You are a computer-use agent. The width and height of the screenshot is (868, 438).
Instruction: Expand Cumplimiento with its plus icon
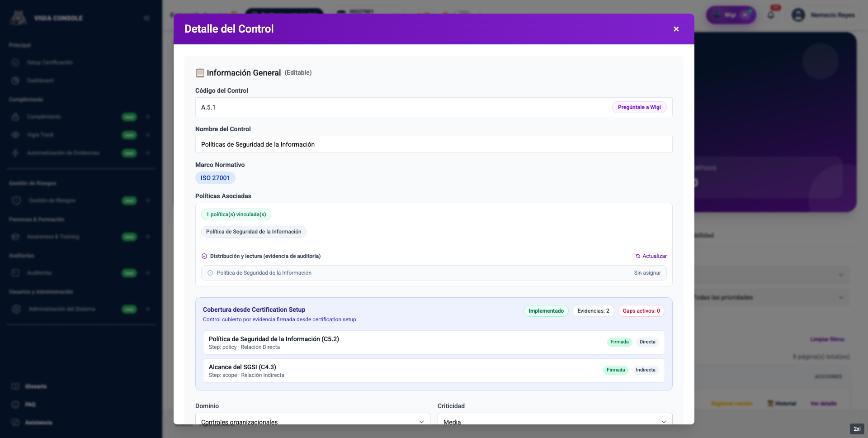tap(148, 117)
